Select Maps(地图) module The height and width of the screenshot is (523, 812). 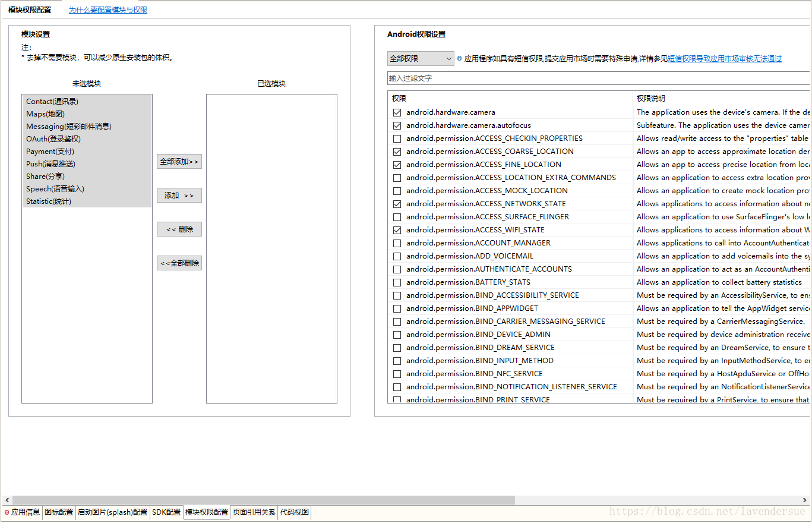point(87,114)
